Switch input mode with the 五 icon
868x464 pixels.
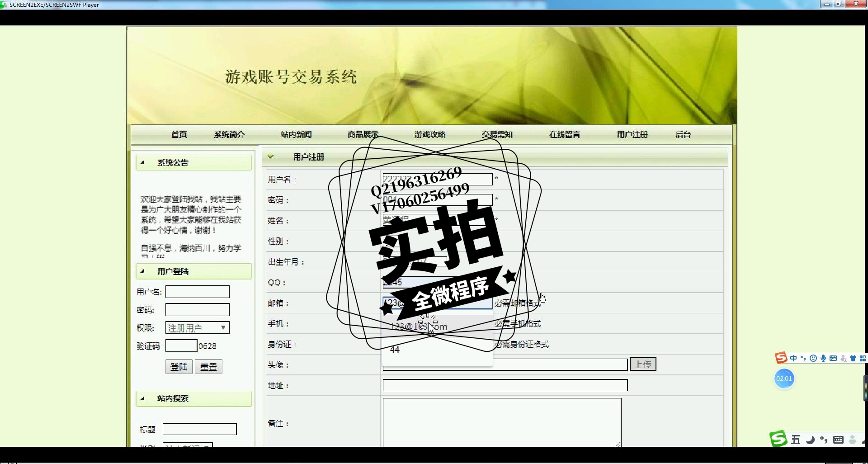[796, 440]
